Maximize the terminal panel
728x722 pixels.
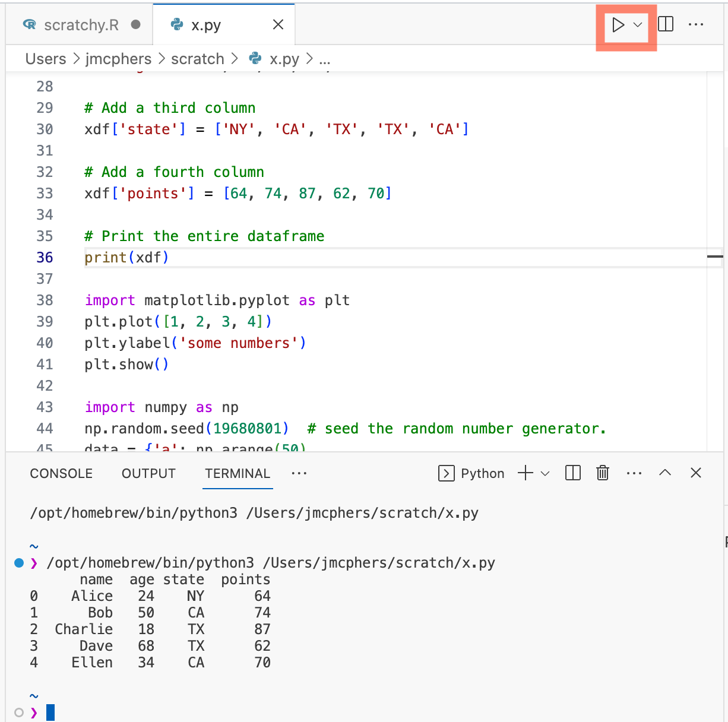pos(665,473)
